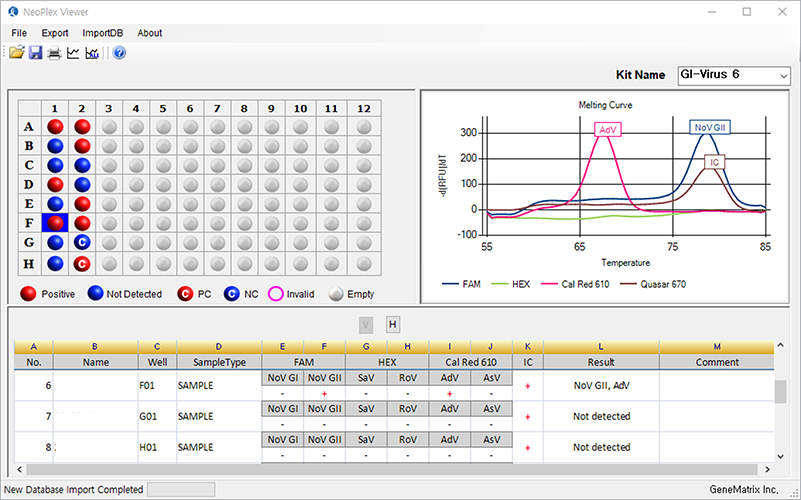This screenshot has height=500, width=801.
Task: Open help with question mark icon
Action: click(119, 53)
